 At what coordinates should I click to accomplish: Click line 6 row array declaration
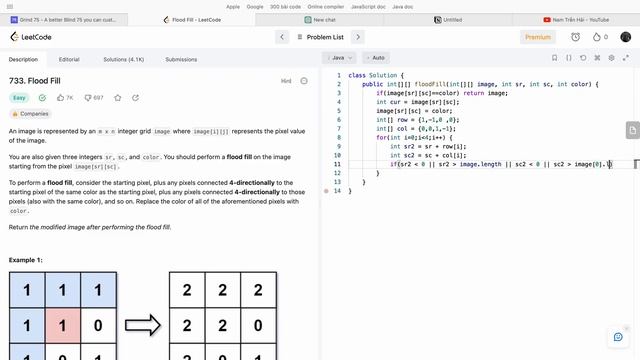(418, 120)
